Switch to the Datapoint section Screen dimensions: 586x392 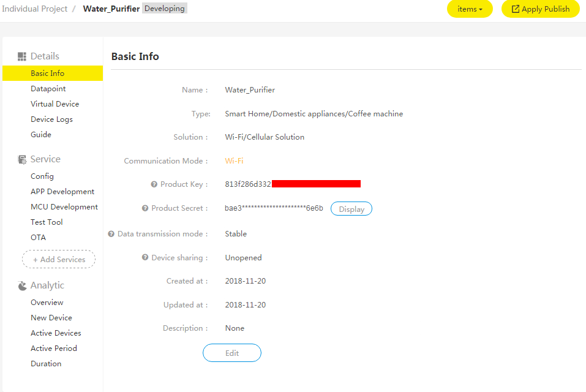(48, 88)
